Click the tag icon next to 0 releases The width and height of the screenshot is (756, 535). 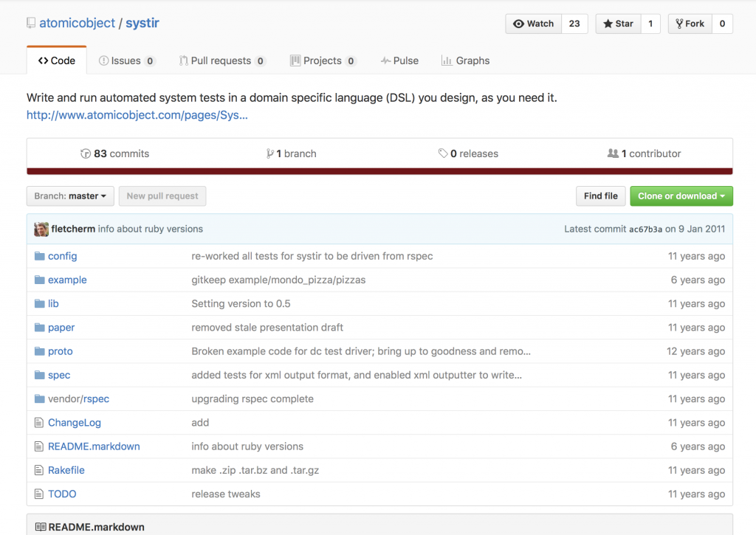(x=443, y=153)
